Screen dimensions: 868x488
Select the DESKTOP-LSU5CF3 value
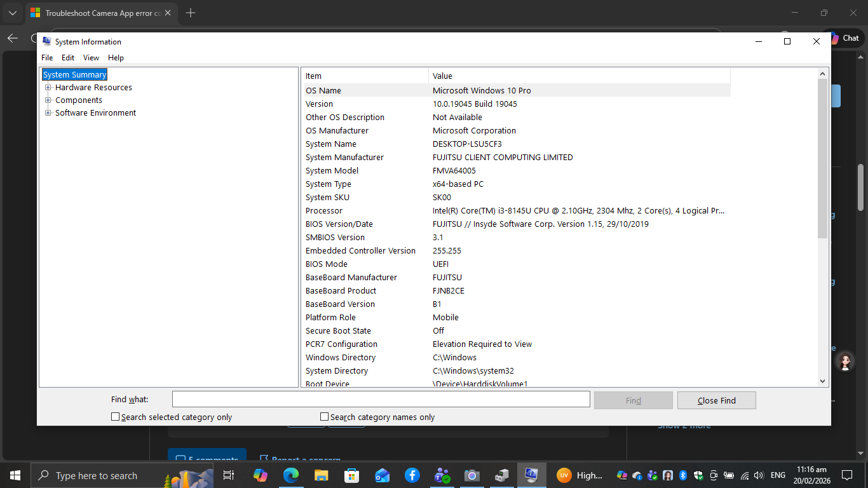(x=467, y=144)
